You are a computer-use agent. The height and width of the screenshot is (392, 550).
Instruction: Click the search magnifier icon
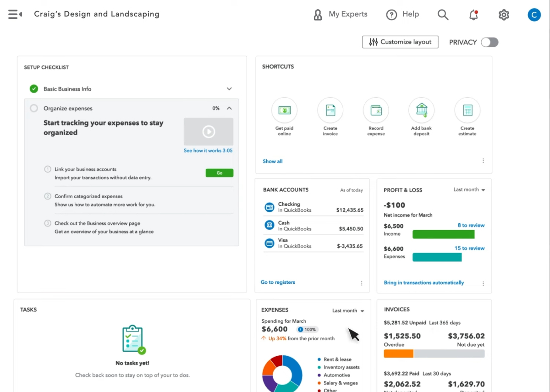[443, 15]
